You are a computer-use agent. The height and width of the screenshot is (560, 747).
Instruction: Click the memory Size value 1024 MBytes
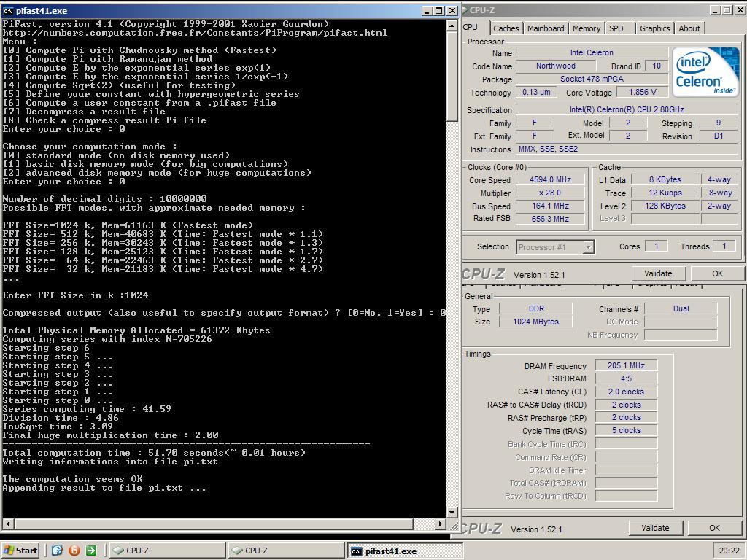click(x=536, y=322)
